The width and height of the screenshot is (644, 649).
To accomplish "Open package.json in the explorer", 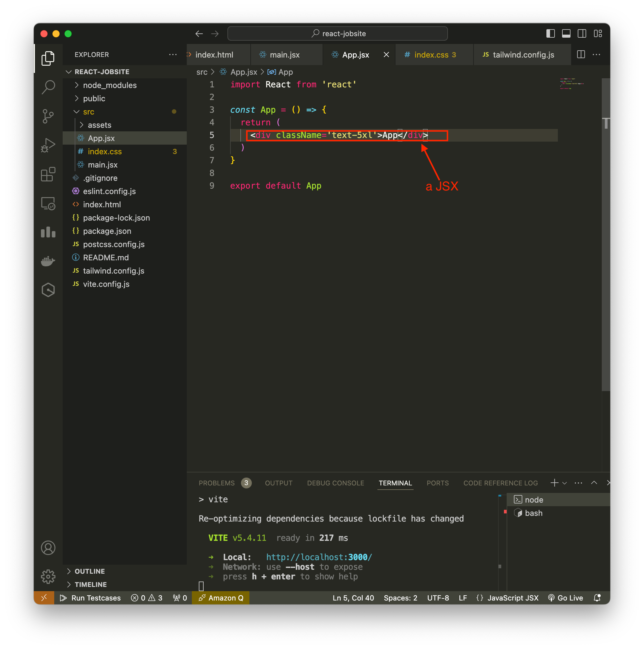I will [x=107, y=231].
